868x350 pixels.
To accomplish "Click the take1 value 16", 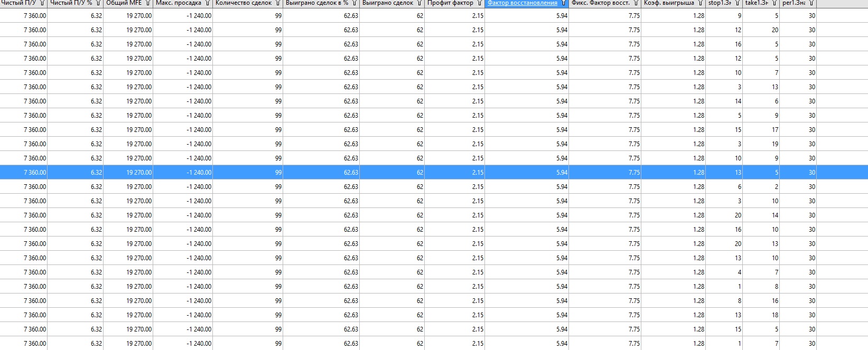I will (x=775, y=301).
